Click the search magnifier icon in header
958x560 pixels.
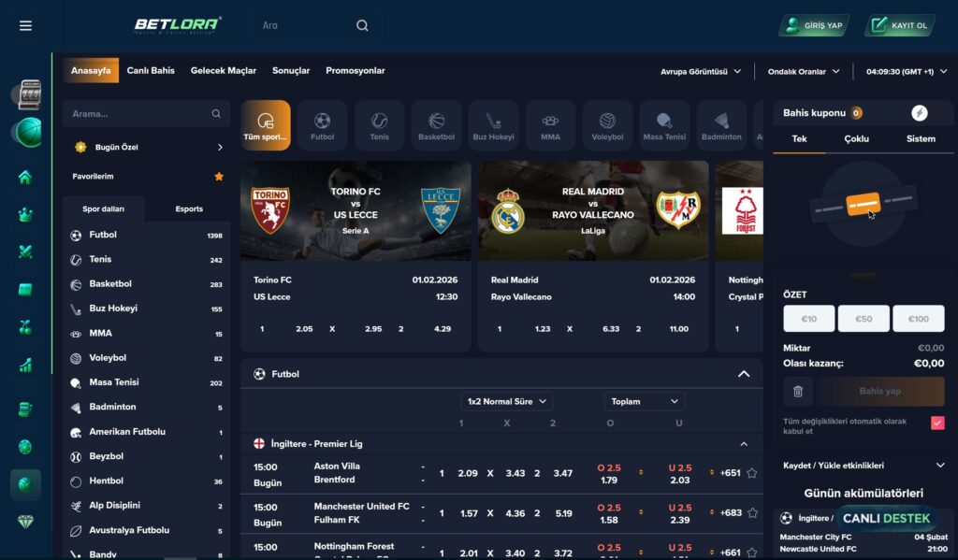[x=362, y=25]
